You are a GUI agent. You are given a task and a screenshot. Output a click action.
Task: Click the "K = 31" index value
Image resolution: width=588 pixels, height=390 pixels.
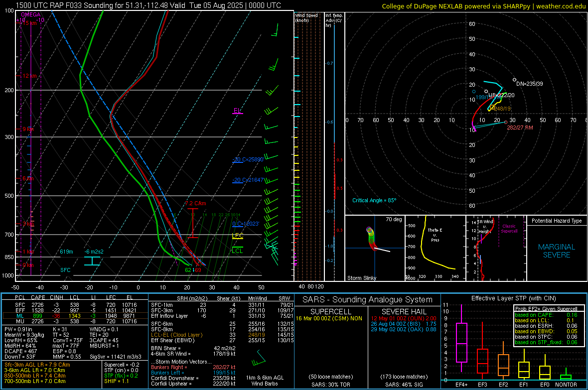60,329
